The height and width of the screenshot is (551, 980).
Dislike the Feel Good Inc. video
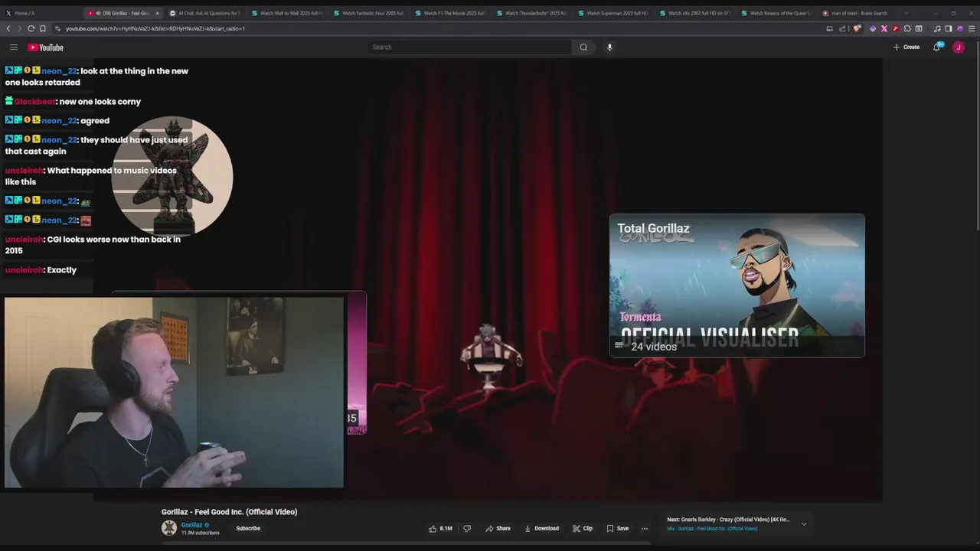[x=467, y=528]
